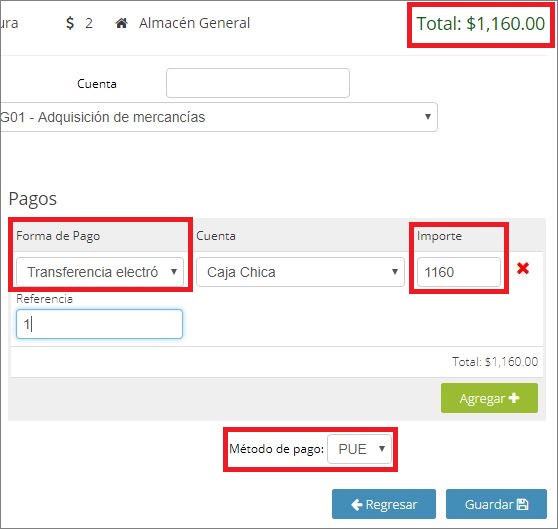
Task: Click the red X to remove payment row
Action: click(x=522, y=268)
